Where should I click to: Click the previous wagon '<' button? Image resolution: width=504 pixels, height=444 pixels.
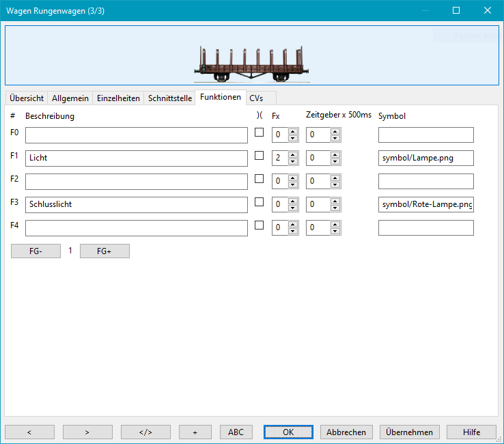29,432
